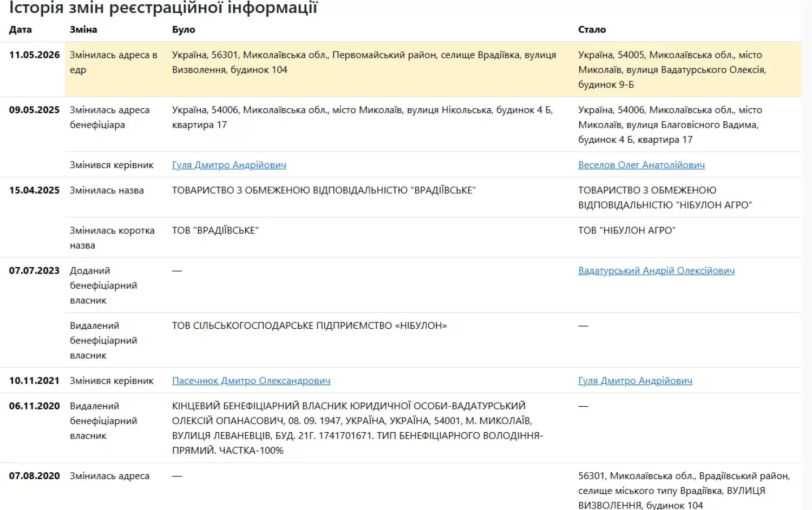Click new beneficiary address 'Благовісного Вадима'

670,125
